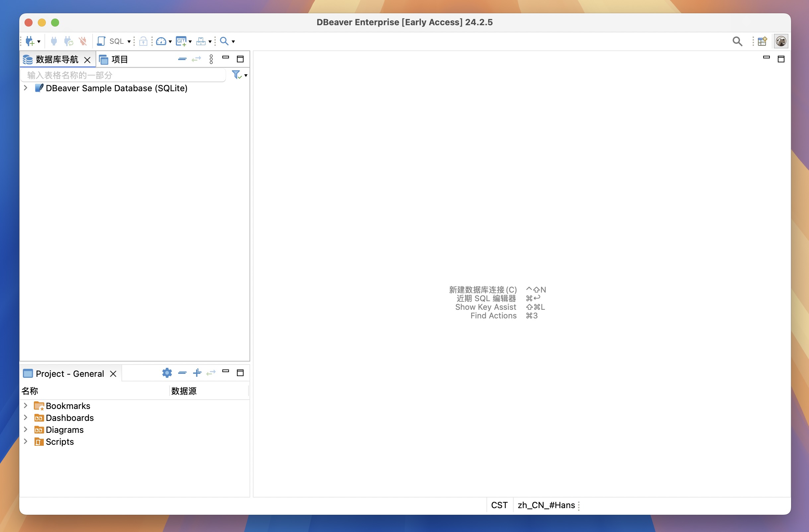Open the SQL editor dropdown arrow
This screenshot has width=809, height=532.
click(x=129, y=42)
